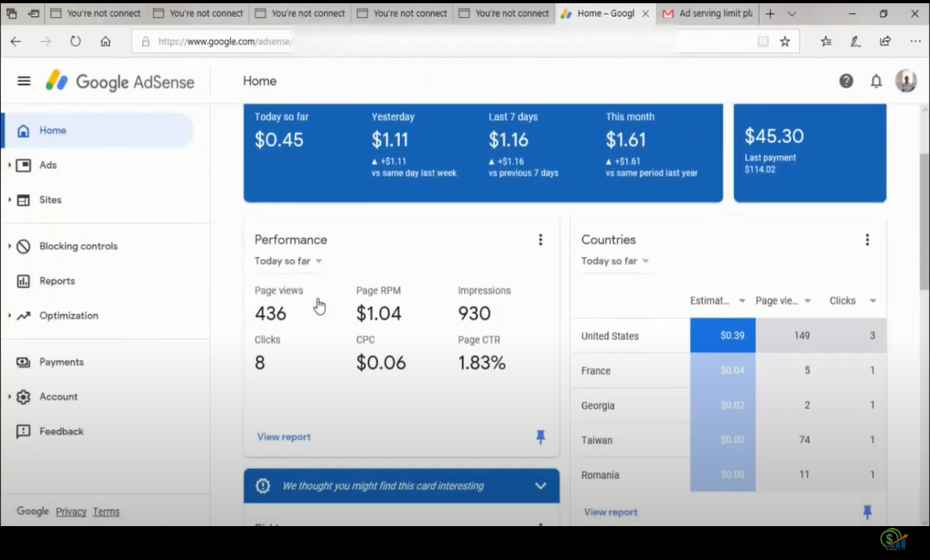Screen dimensions: 930x560
Task: Select Payments in the sidebar
Action: (x=61, y=362)
